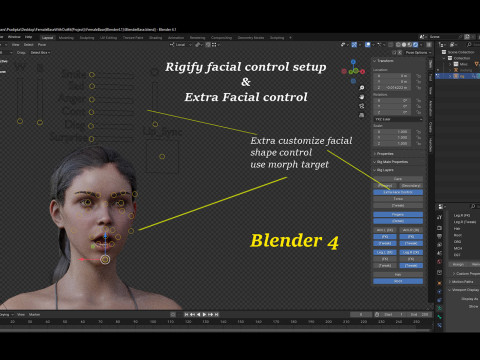Click blue Z axis on navigation gizmo
Viewport: 480px width, 360px height.
tap(353, 62)
